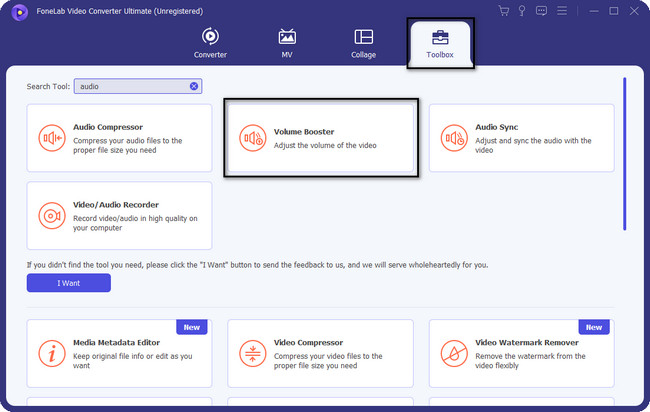The width and height of the screenshot is (650, 412).
Task: Maximize the FoneLab window
Action: [x=614, y=11]
